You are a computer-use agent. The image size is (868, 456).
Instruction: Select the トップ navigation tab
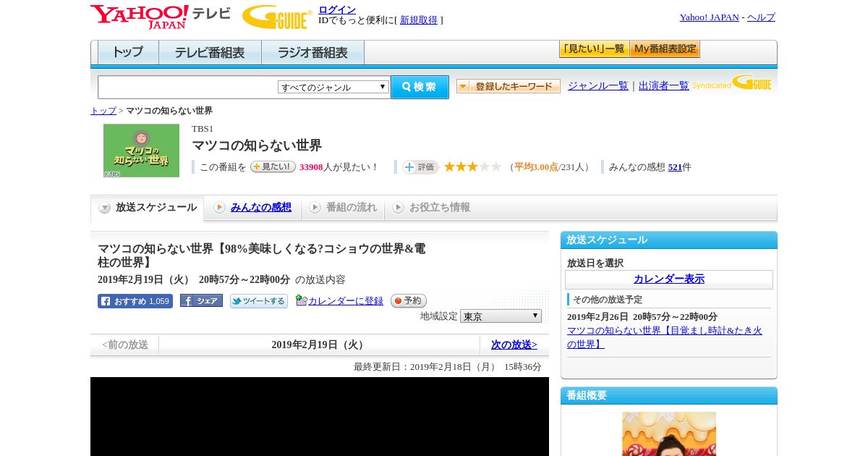[x=128, y=53]
